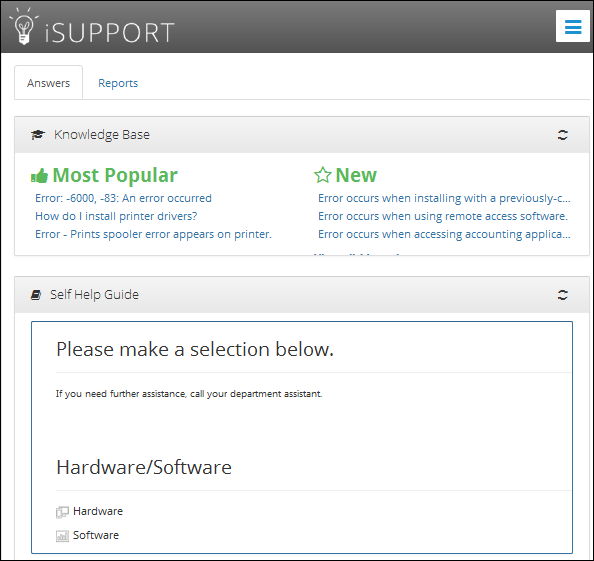Refresh the Knowledge Base panel
The width and height of the screenshot is (594, 561).
pyautogui.click(x=563, y=135)
